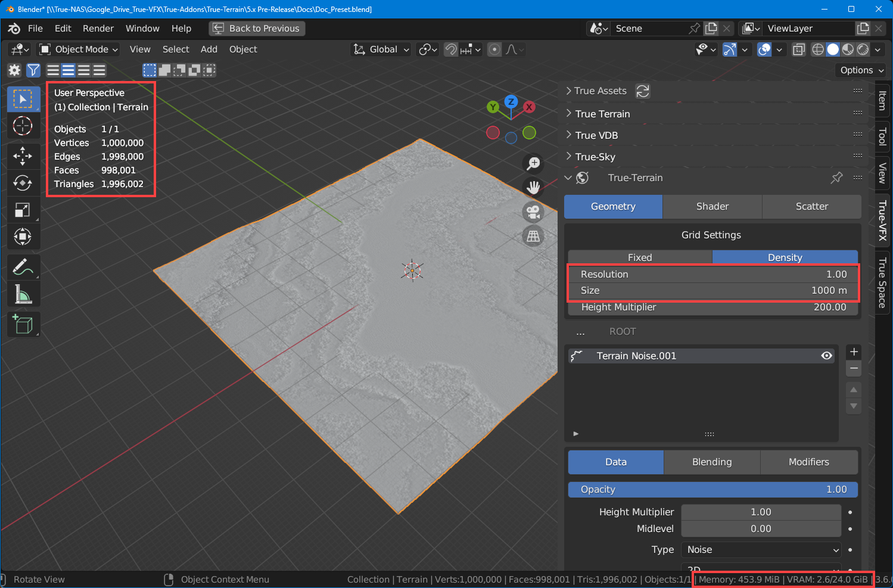The image size is (893, 588).
Task: Open the Shader tab
Action: [x=712, y=207]
